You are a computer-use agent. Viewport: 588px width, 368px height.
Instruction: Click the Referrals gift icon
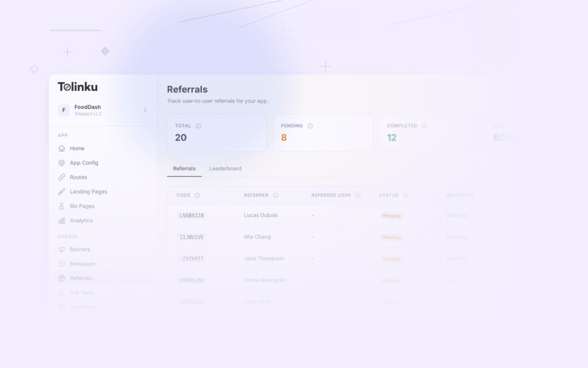[61, 278]
